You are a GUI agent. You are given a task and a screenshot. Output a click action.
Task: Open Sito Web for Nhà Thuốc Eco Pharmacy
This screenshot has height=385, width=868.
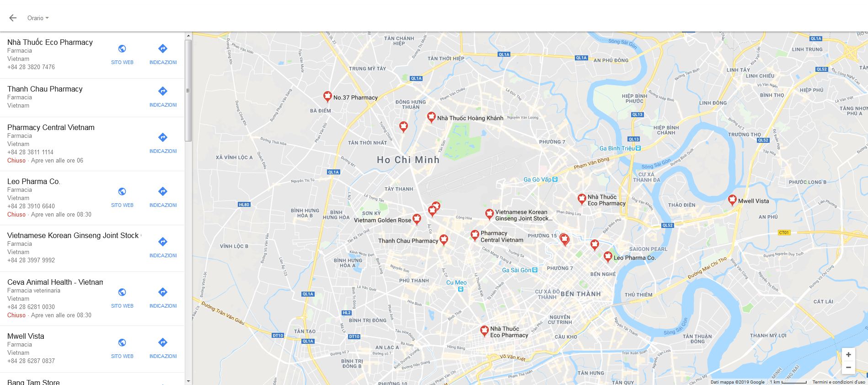click(122, 54)
